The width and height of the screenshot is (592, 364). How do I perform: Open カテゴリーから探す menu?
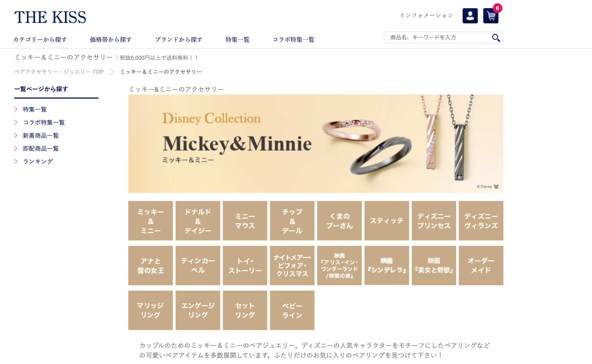(x=40, y=40)
